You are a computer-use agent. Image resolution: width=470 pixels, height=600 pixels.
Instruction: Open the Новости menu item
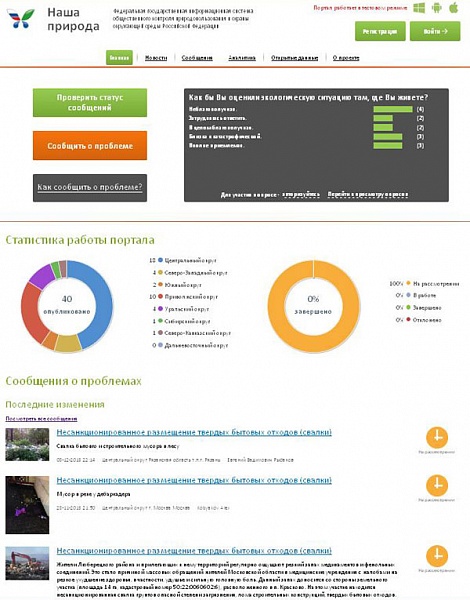pos(156,58)
